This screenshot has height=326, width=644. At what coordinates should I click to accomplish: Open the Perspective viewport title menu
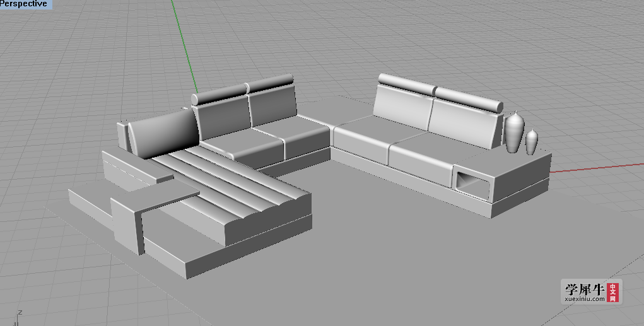(25, 4)
